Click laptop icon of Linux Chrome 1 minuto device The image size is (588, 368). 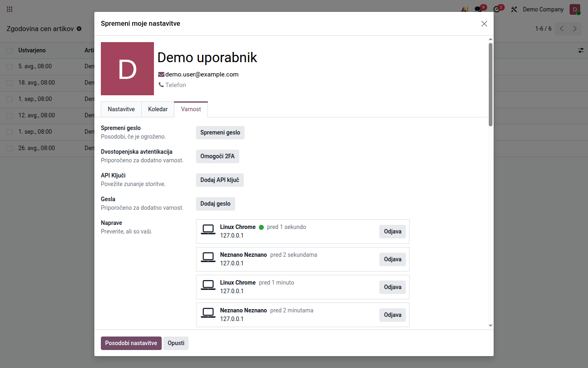click(x=208, y=285)
